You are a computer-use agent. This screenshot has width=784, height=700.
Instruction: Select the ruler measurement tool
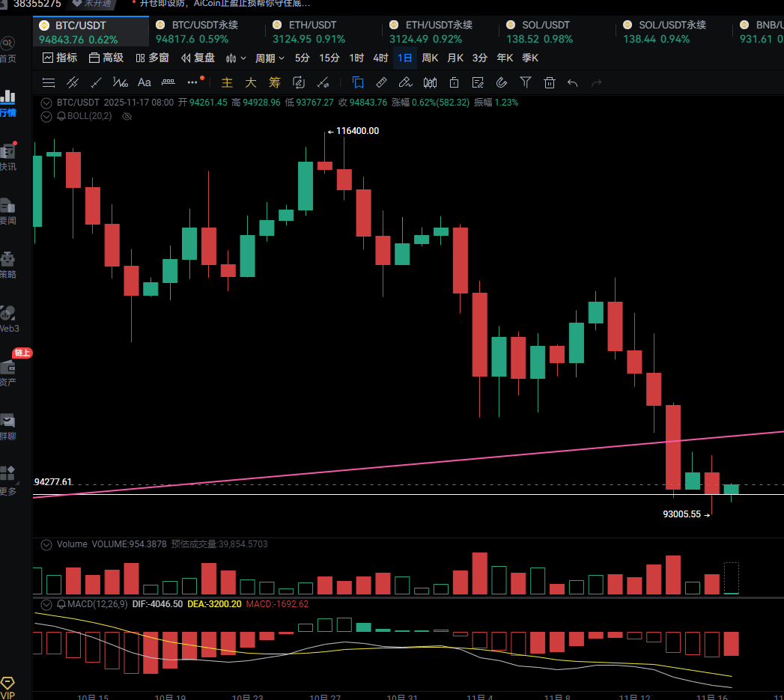tap(381, 82)
